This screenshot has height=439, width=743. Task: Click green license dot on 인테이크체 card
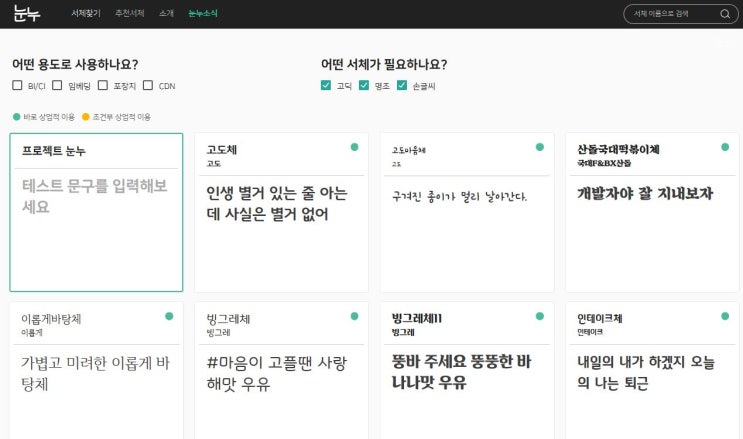click(x=725, y=316)
